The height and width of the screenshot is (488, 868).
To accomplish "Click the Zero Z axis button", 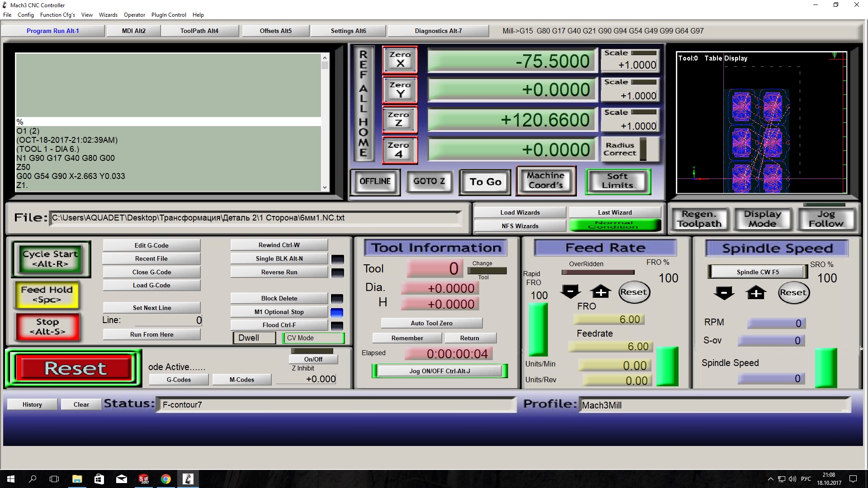I will 399,120.
